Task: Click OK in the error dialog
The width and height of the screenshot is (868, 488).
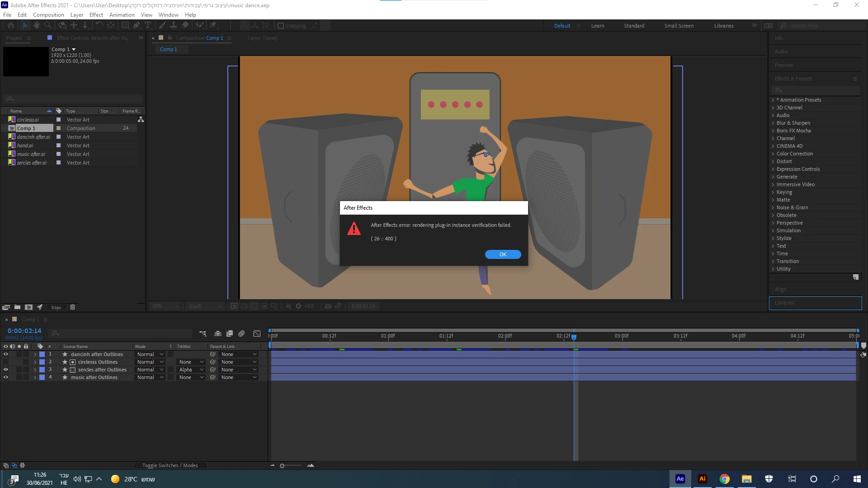Action: (503, 254)
